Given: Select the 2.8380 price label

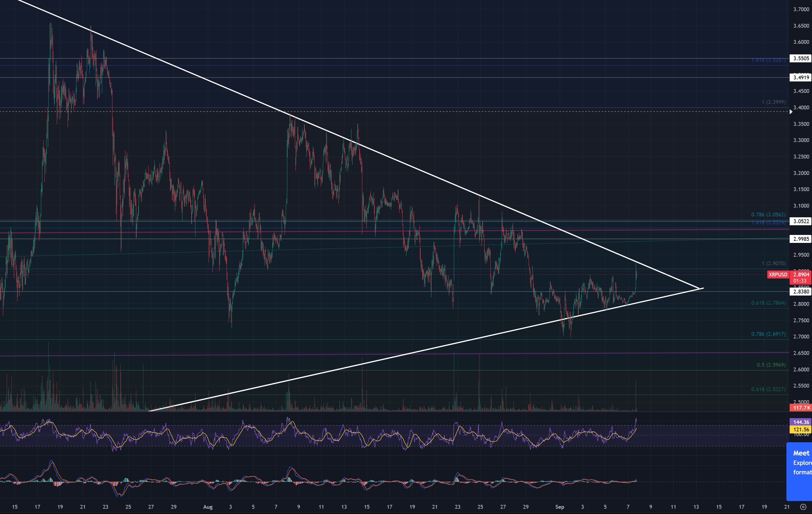Looking at the screenshot, I should tap(800, 291).
